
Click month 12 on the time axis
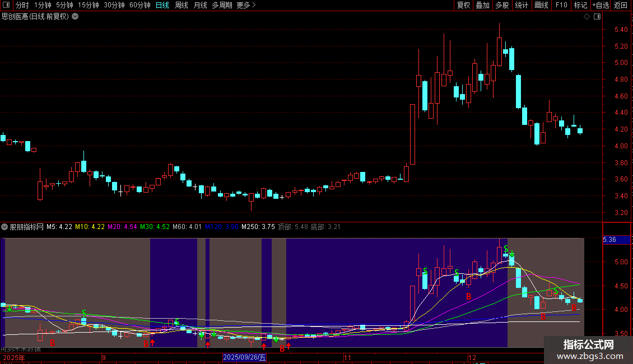[472, 357]
